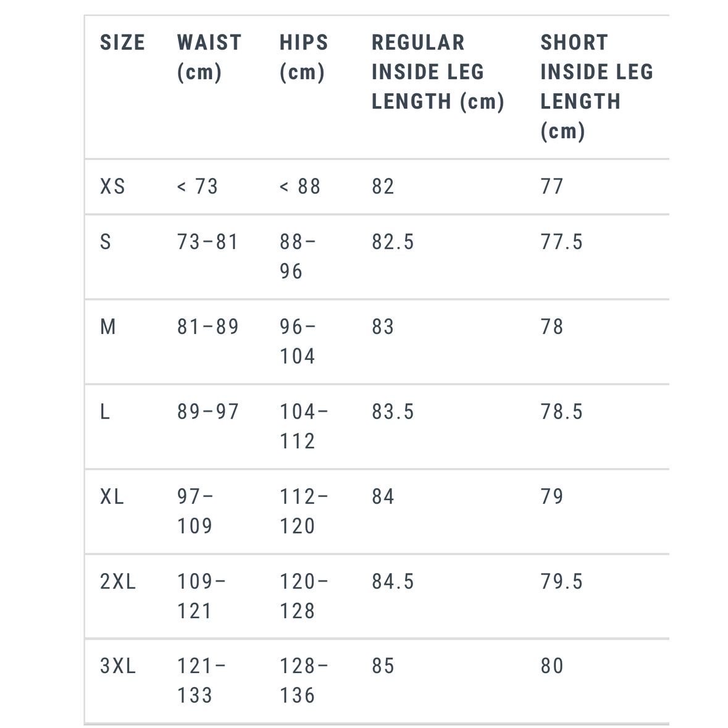Select the SHORT INSIDE LEG LENGTH header
Viewport: 728px width, 728px height.
click(596, 86)
